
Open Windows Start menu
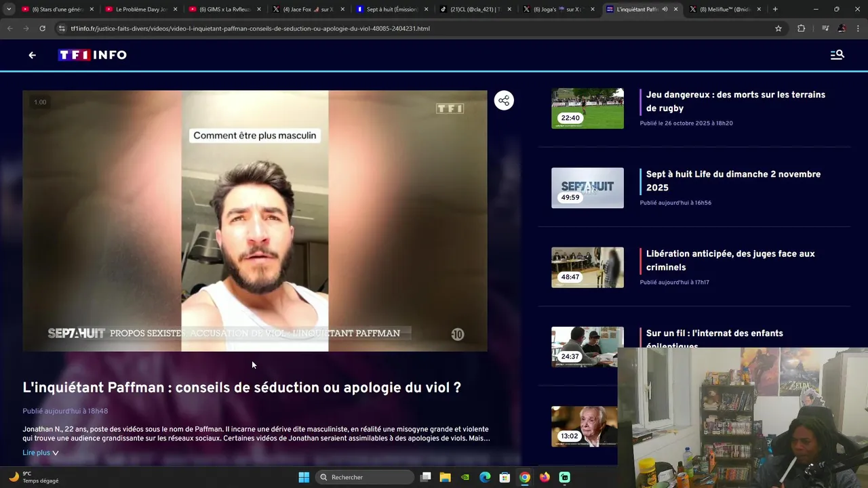[304, 477]
